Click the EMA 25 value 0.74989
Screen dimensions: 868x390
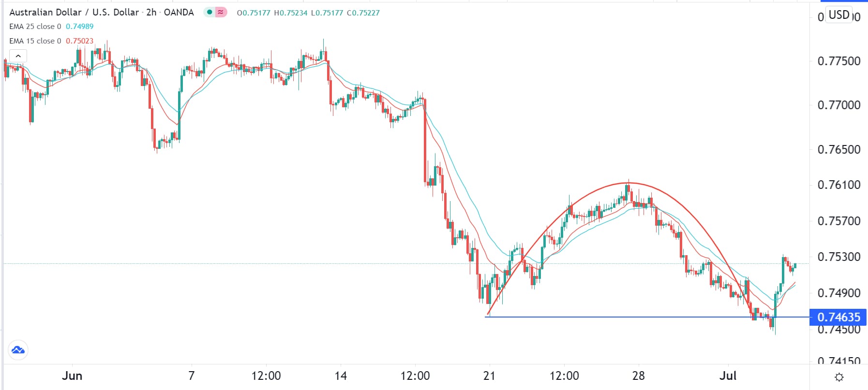[x=80, y=27]
